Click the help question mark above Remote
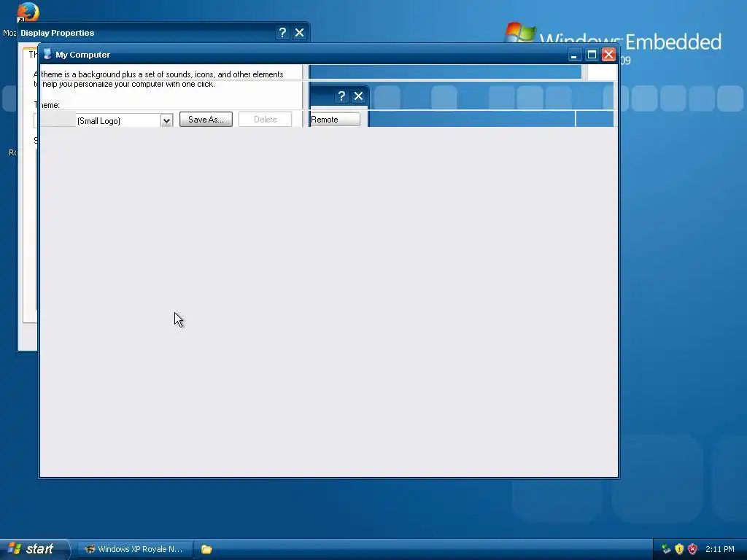Image resolution: width=747 pixels, height=560 pixels. tap(341, 96)
